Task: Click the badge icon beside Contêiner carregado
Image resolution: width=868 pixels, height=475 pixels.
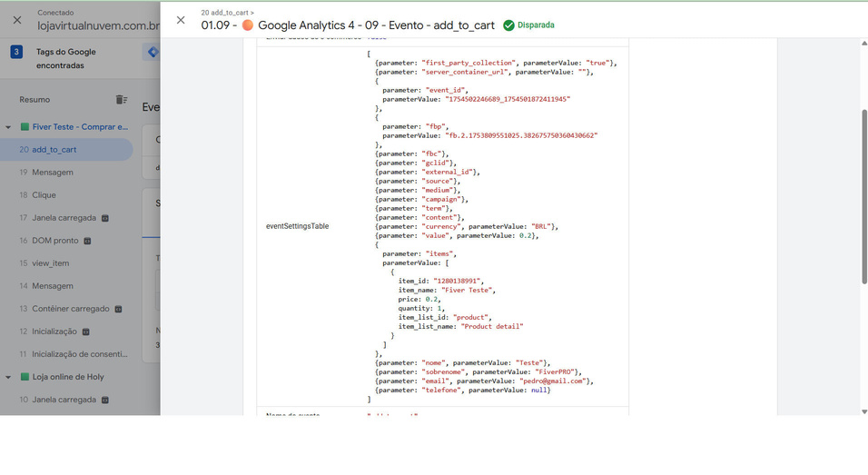Action: click(118, 309)
